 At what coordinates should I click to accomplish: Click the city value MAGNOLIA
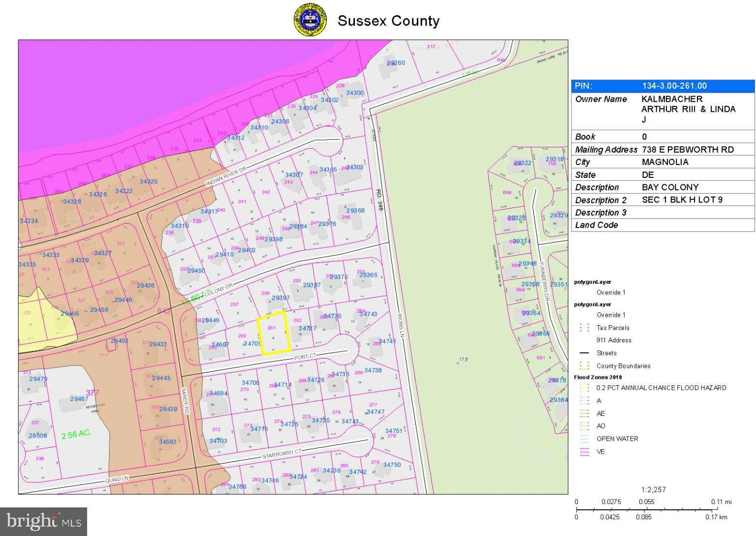coord(665,162)
